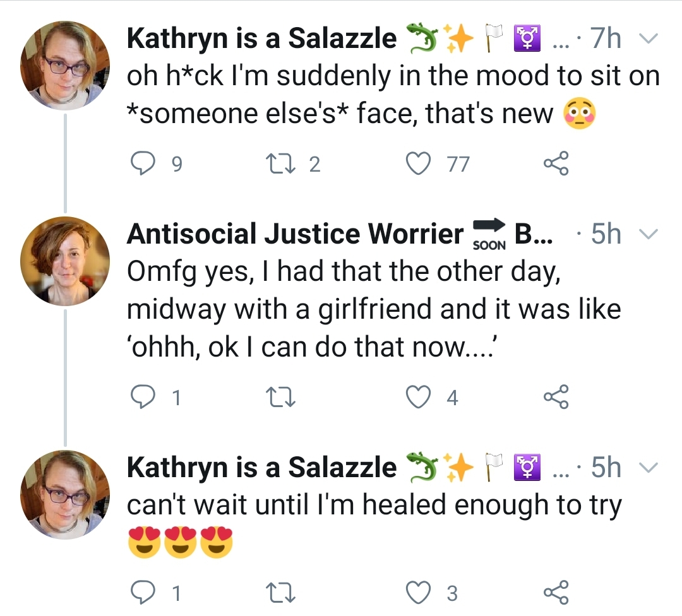Image resolution: width=682 pixels, height=616 pixels.
Task: Retweet the tweet with 2 retweets
Action: pyautogui.click(x=280, y=164)
